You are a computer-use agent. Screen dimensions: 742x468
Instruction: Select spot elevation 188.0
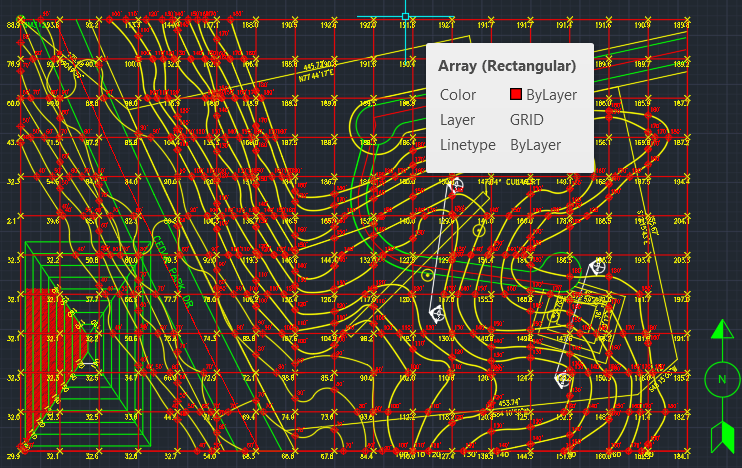coord(250,25)
